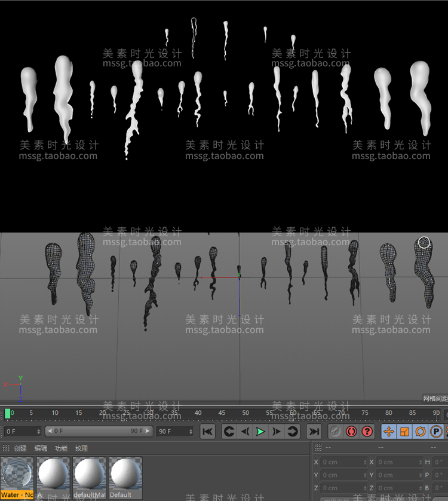
Task: Toggle parameter keyframe recording P icon
Action: pos(436,432)
